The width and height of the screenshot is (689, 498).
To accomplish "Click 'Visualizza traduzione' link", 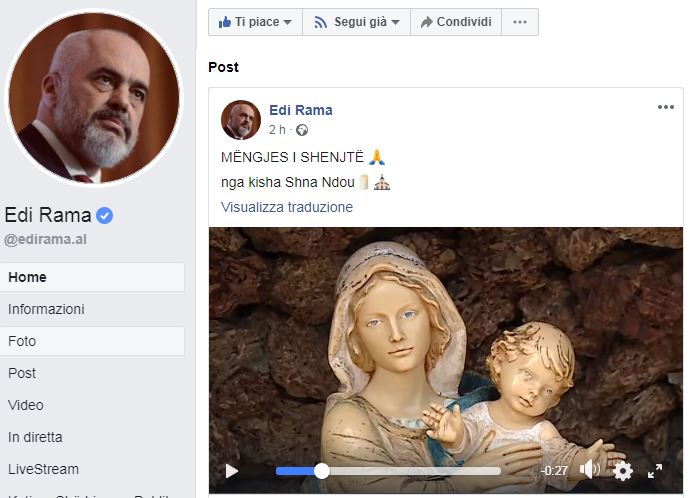I will (x=287, y=207).
